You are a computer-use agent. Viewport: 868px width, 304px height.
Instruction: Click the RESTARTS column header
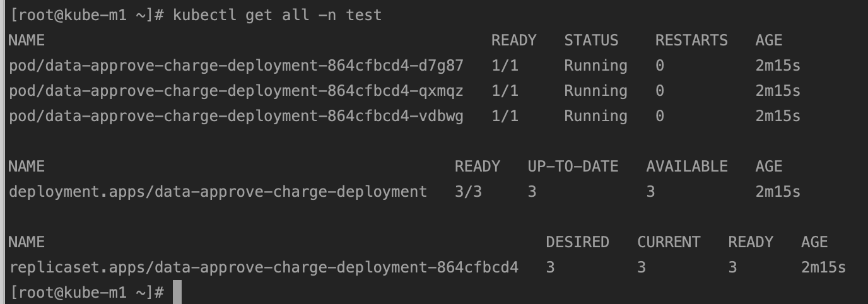click(x=691, y=40)
